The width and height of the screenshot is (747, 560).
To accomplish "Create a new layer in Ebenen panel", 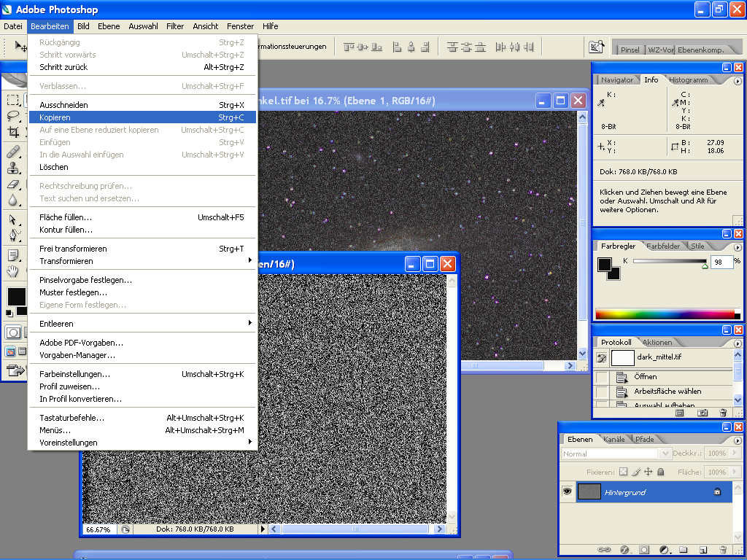I will pos(703,550).
